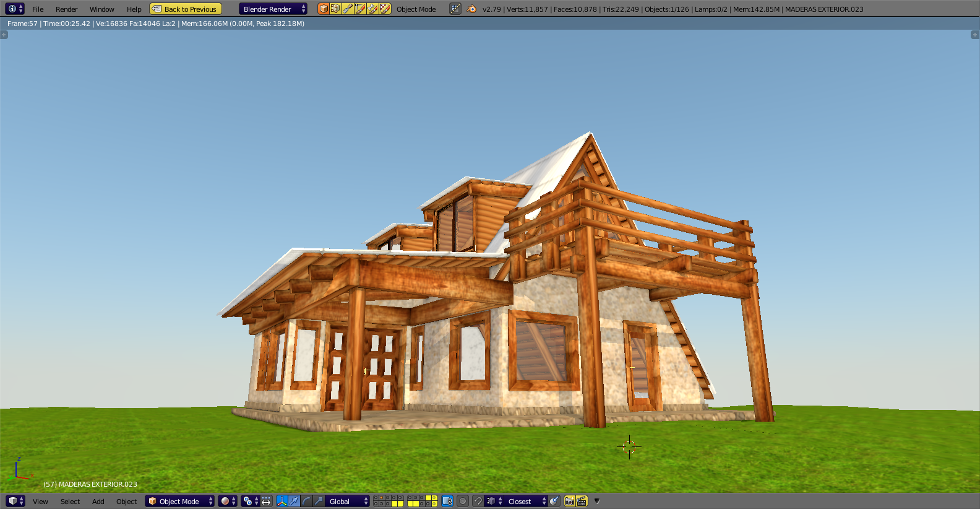Open the 3D View editor type selector at bottom-left

[x=15, y=501]
